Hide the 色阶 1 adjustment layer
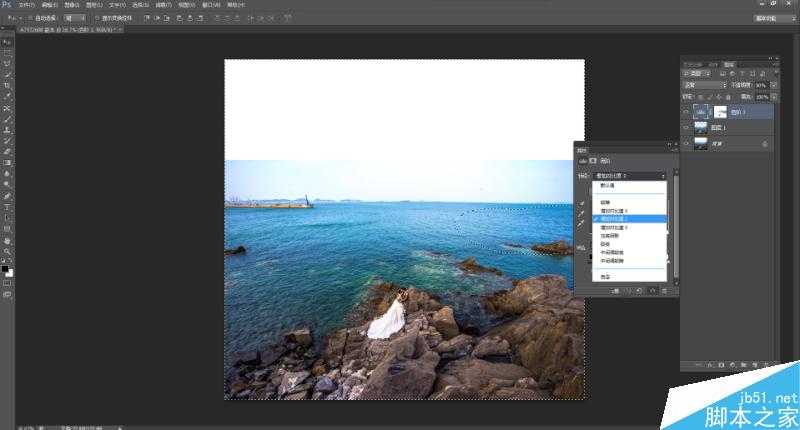The height and width of the screenshot is (430, 800). pos(686,112)
